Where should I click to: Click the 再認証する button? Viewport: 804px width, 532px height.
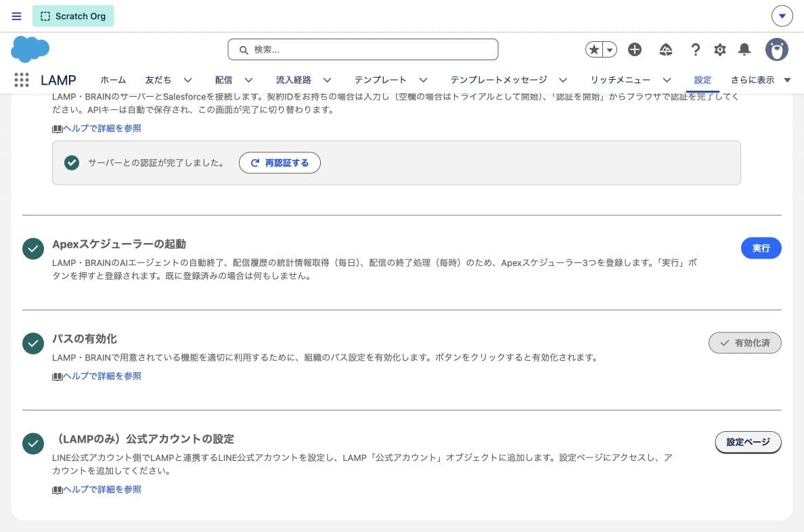pos(280,162)
